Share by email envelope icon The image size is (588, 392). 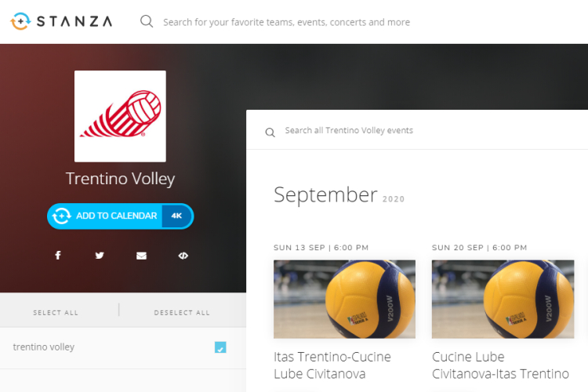[141, 256]
